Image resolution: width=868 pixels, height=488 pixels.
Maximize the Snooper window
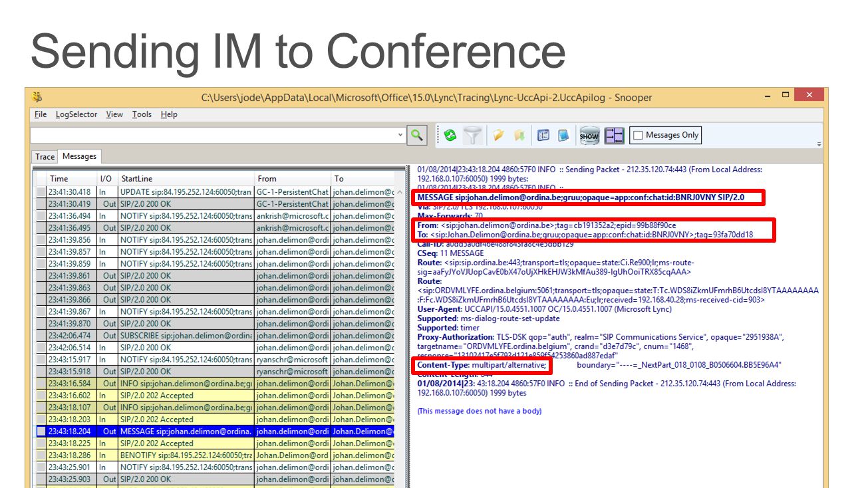tap(786, 95)
